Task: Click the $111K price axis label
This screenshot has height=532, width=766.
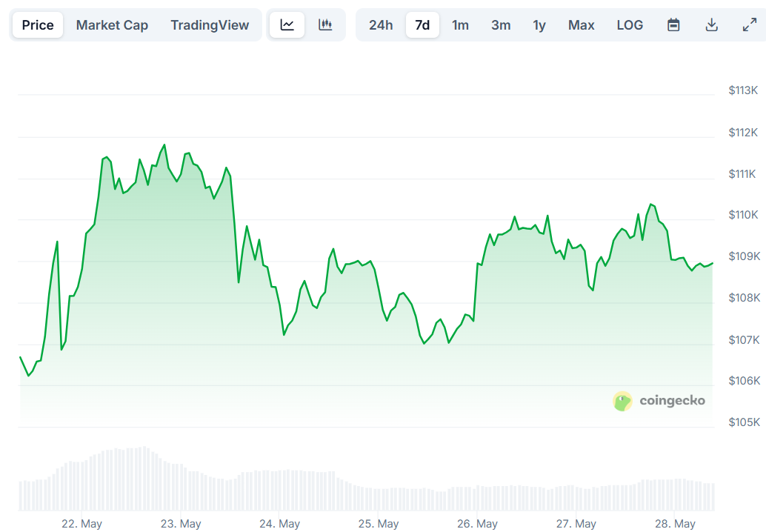Action: point(742,174)
